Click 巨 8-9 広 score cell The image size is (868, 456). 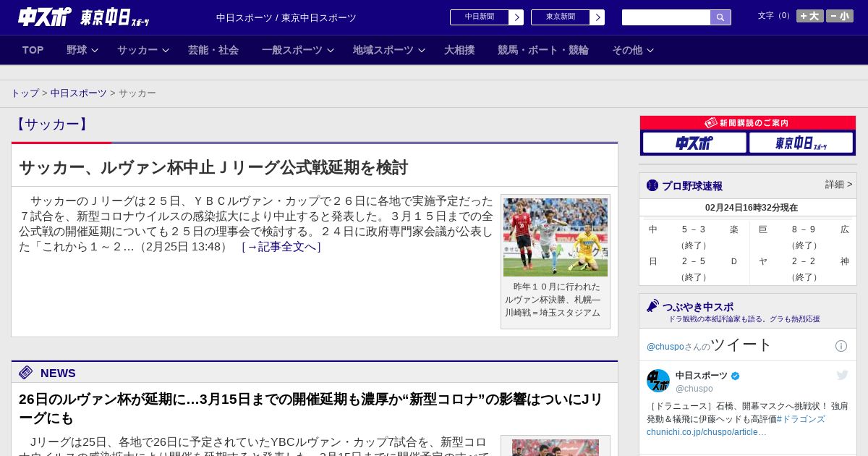[803, 237]
